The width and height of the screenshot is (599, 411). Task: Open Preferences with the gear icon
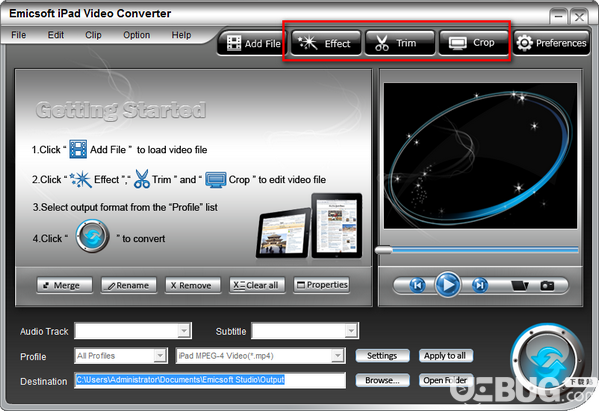pyautogui.click(x=551, y=43)
